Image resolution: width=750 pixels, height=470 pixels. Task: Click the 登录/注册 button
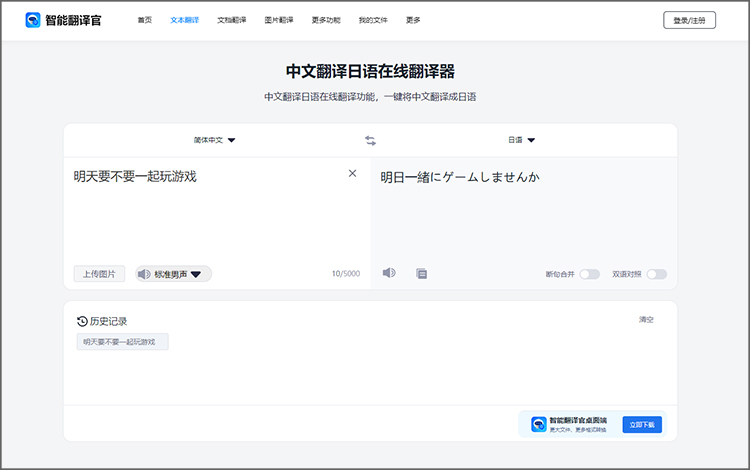pos(689,20)
